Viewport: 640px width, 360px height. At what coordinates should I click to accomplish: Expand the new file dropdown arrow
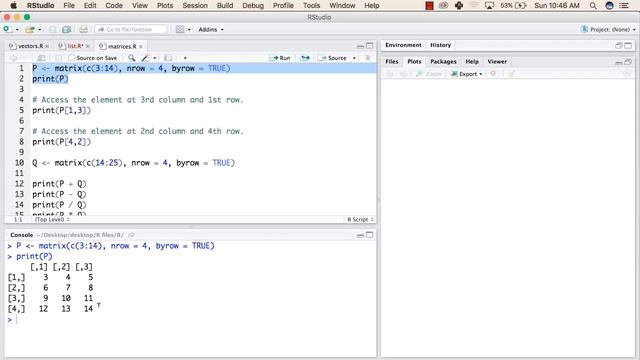click(x=17, y=30)
